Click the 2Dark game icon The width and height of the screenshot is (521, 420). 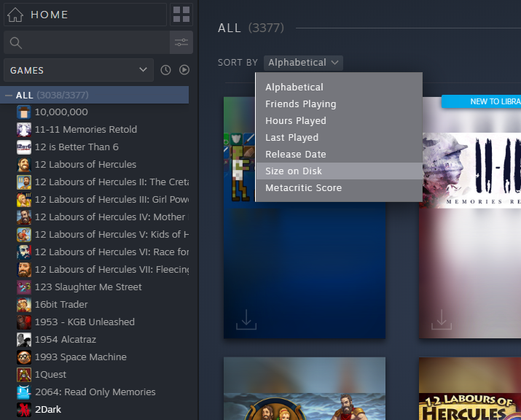point(24,410)
